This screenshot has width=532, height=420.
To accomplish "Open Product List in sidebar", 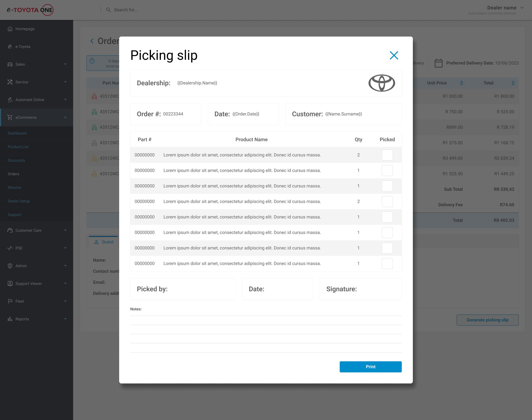I will pyautogui.click(x=18, y=147).
